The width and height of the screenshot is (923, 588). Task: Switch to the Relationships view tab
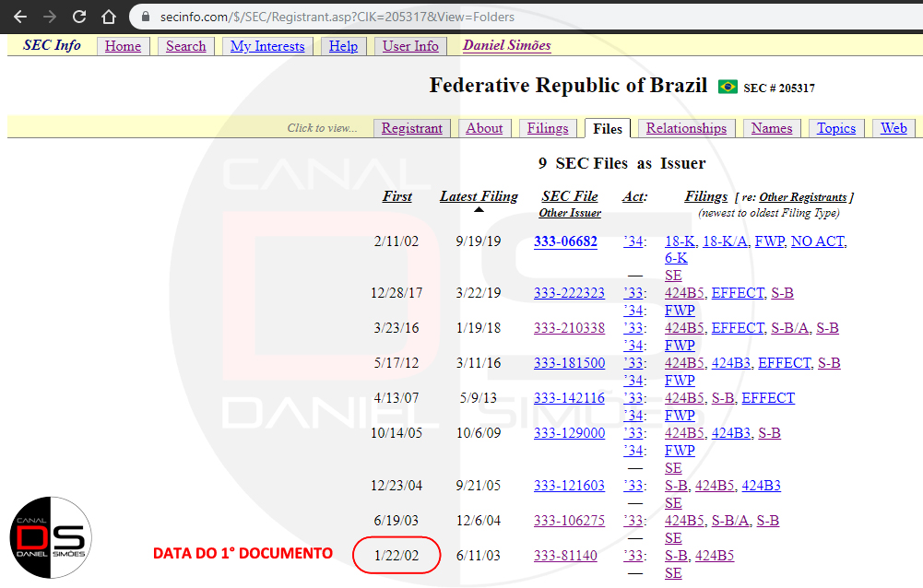(686, 128)
